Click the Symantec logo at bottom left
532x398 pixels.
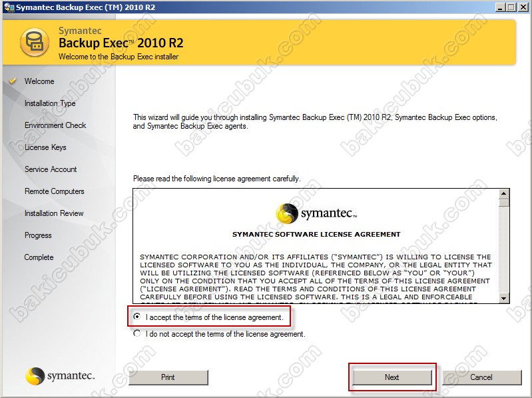click(x=60, y=376)
